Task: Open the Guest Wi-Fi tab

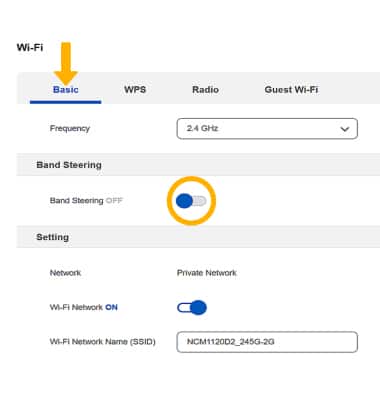Action: coord(291,90)
